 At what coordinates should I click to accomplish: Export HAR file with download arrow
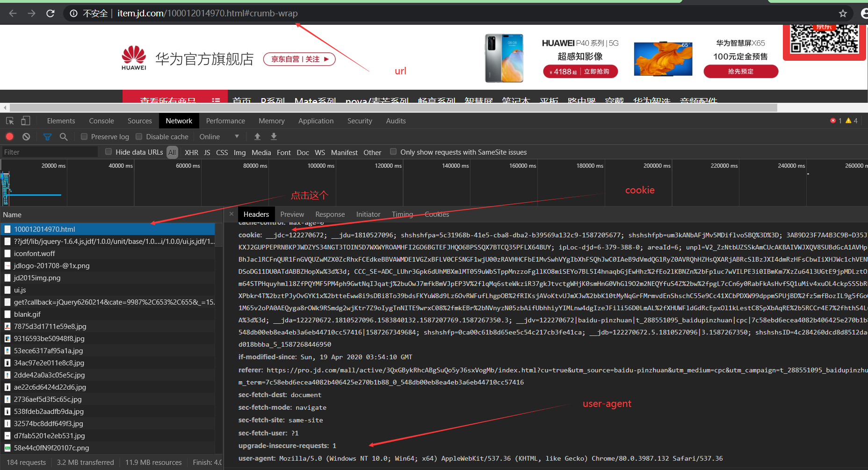[x=274, y=136]
